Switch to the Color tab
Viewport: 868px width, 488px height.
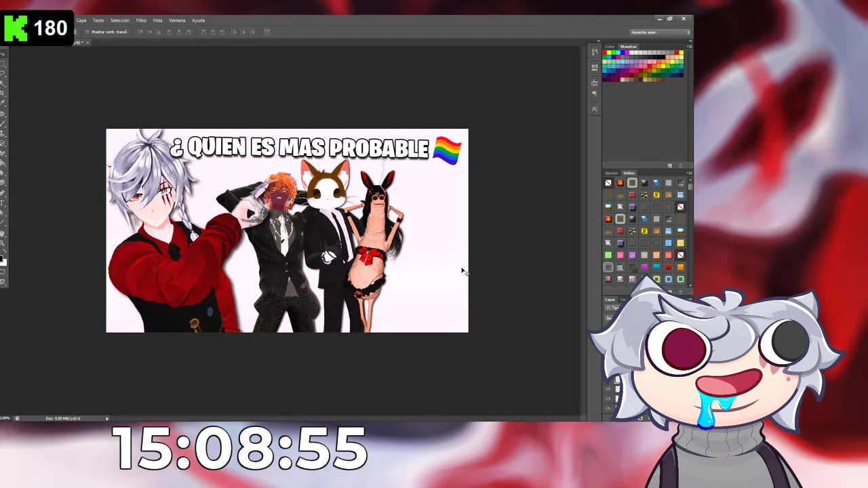tap(610, 47)
